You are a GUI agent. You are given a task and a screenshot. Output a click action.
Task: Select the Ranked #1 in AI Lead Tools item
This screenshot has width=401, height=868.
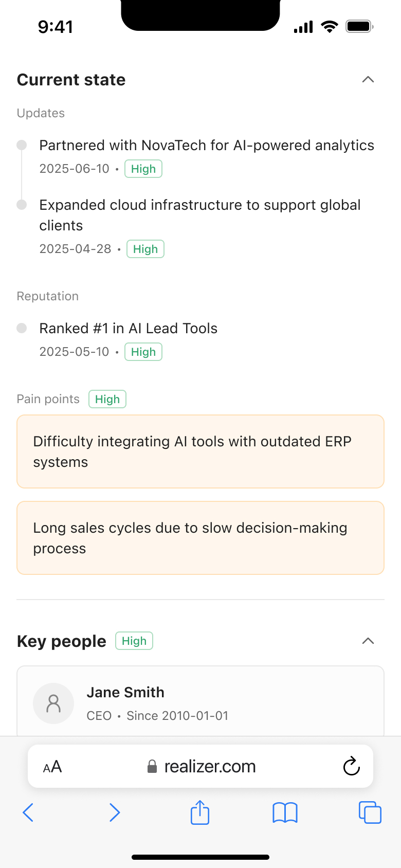pos(129,329)
